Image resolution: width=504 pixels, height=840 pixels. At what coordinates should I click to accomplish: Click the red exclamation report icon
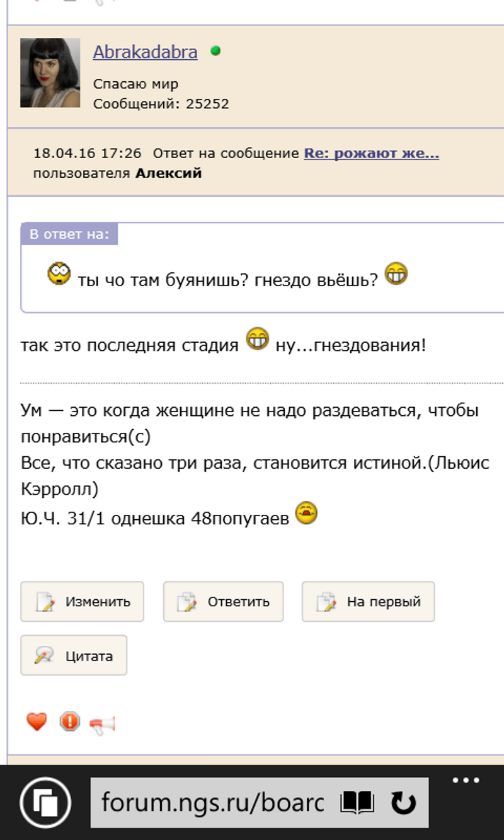[69, 722]
